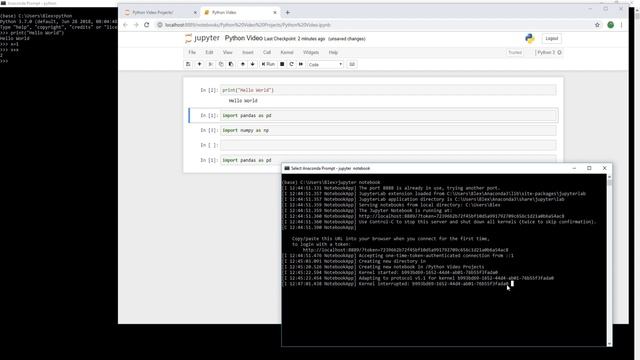Click the Logout button
The height and width of the screenshot is (360, 640).
[x=551, y=38]
